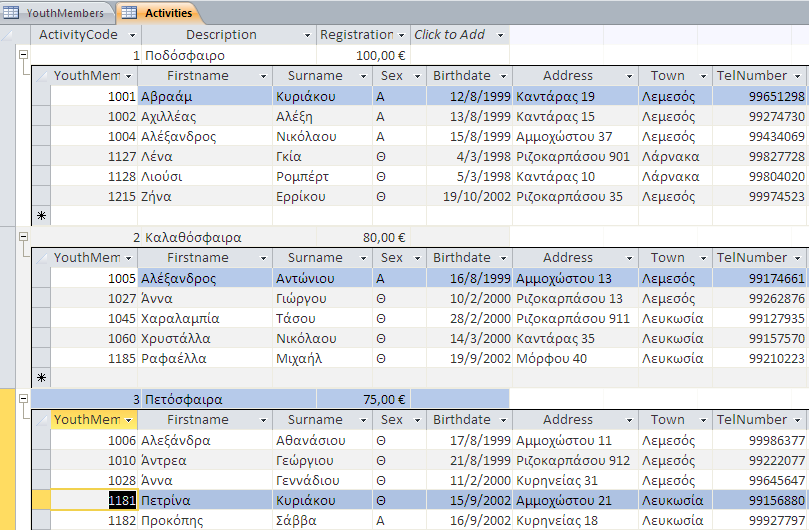Click the 75,00 € registration cell

[363, 399]
